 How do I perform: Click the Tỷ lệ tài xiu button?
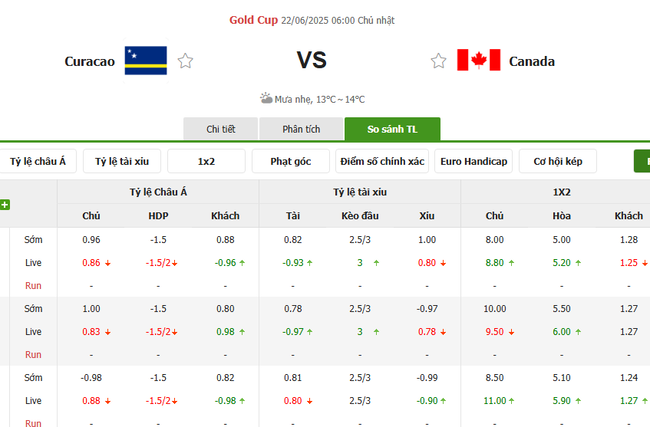122,161
